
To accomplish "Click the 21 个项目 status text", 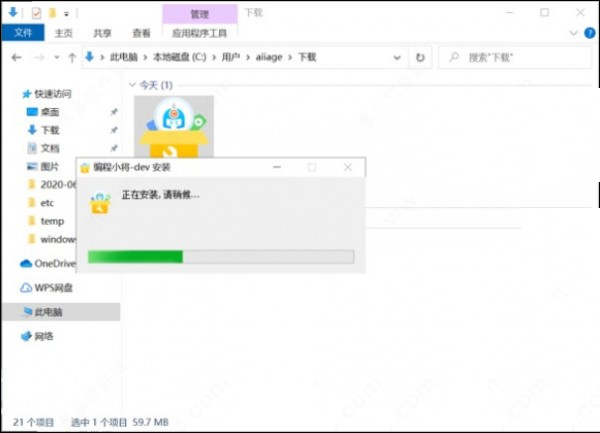I will pos(33,422).
